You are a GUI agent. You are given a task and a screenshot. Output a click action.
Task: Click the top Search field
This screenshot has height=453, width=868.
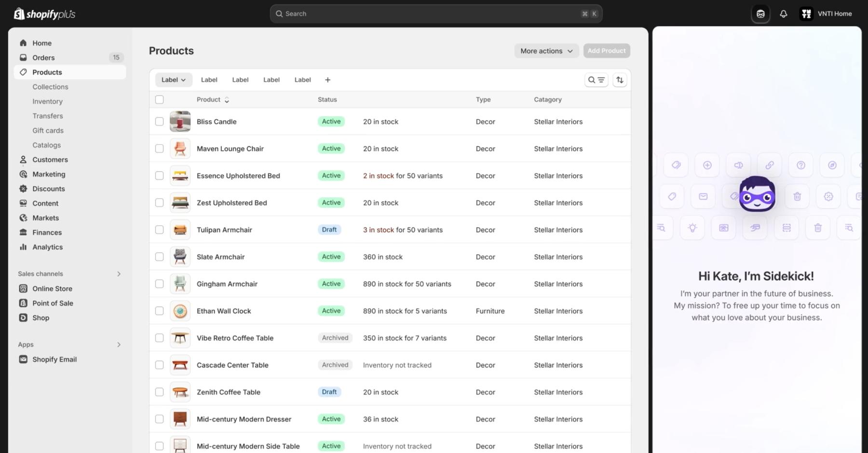(436, 14)
